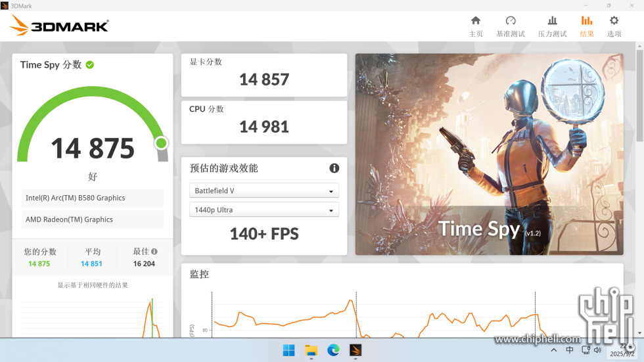644x362 pixels.
Task: Click the network tray icon
Action: pos(586,350)
